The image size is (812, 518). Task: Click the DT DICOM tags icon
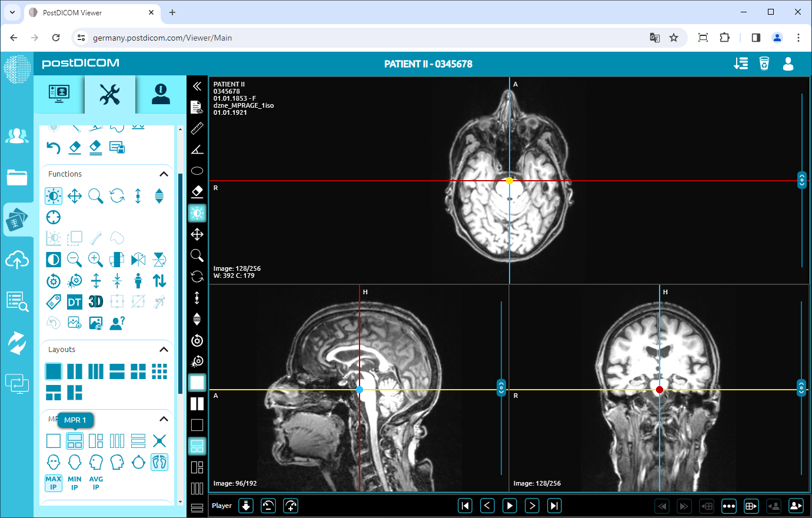point(75,302)
